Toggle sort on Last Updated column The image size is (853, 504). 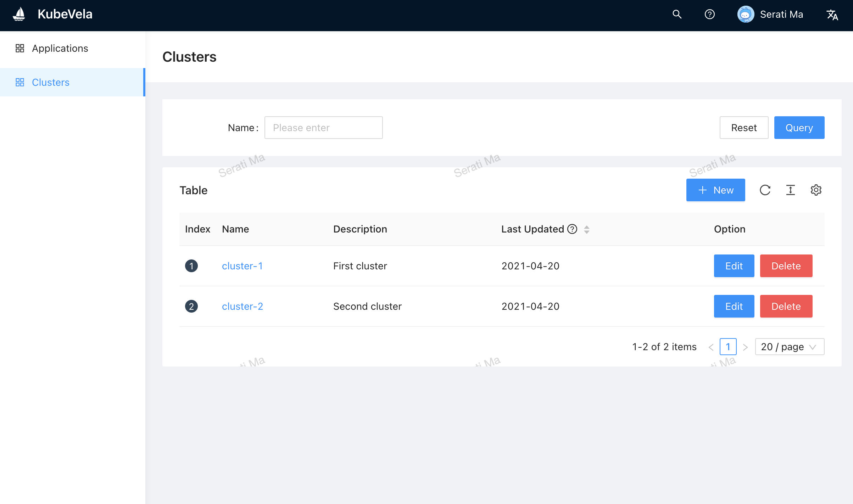coord(587,229)
